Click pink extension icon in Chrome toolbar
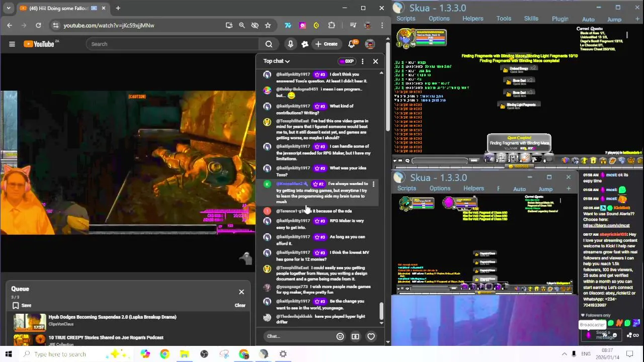 tap(302, 25)
